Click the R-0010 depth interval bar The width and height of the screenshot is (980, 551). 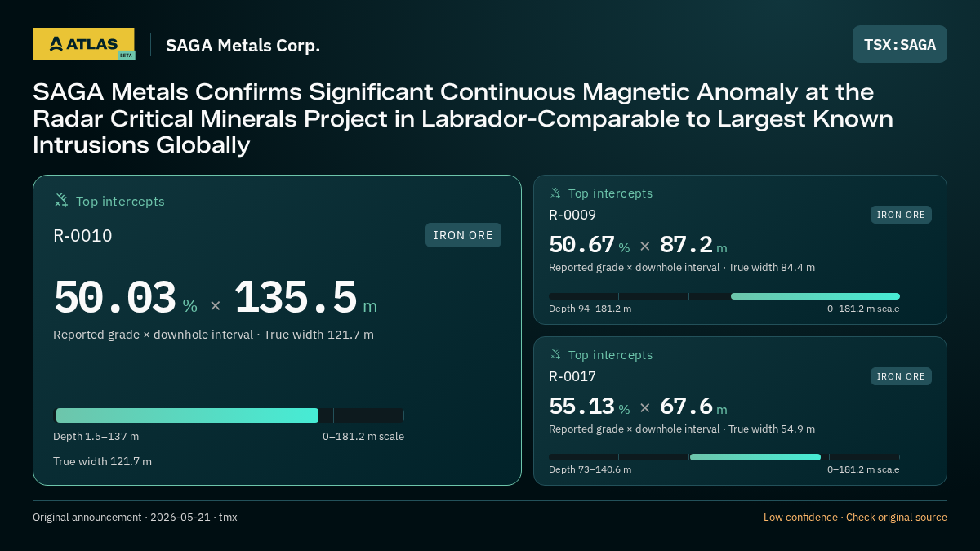point(229,415)
